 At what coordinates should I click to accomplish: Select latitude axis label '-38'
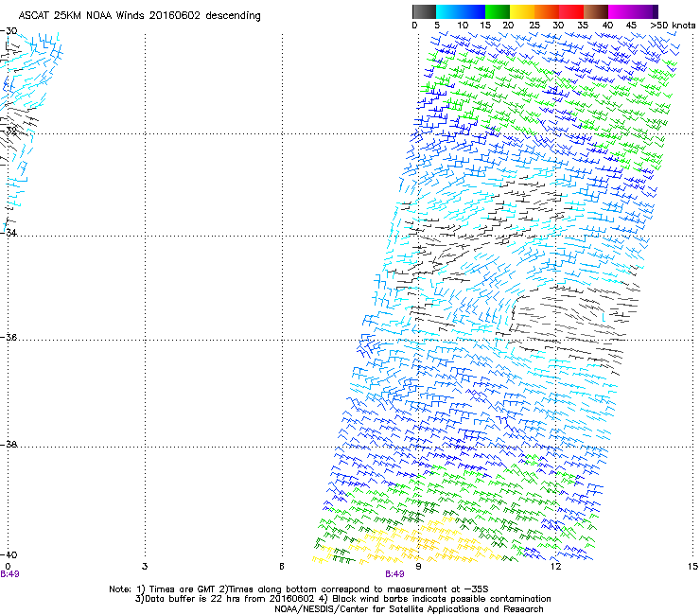tap(9, 445)
